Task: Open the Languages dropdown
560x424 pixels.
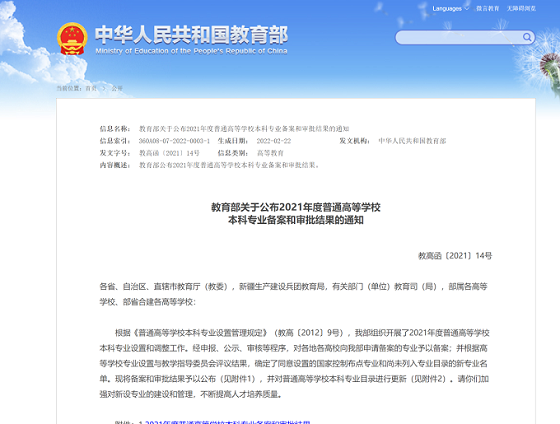Action: (x=450, y=9)
